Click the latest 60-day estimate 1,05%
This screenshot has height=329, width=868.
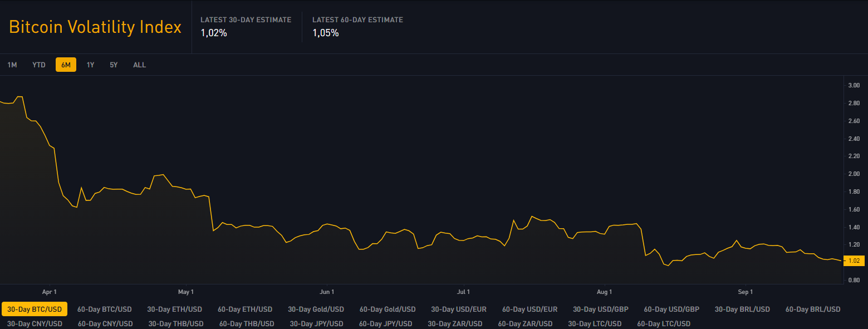pyautogui.click(x=326, y=33)
